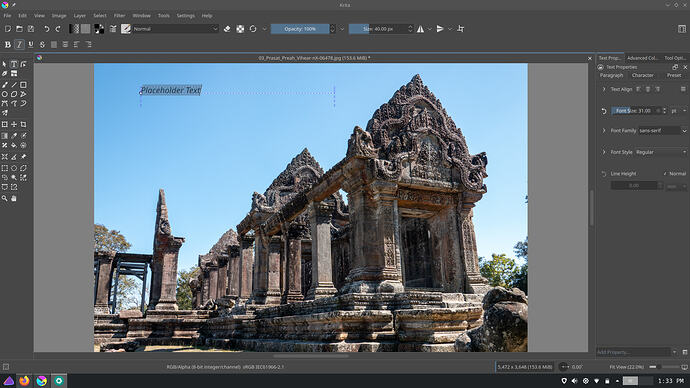Choose the Rectangle shape tool
The image size is (690, 388).
pos(23,85)
